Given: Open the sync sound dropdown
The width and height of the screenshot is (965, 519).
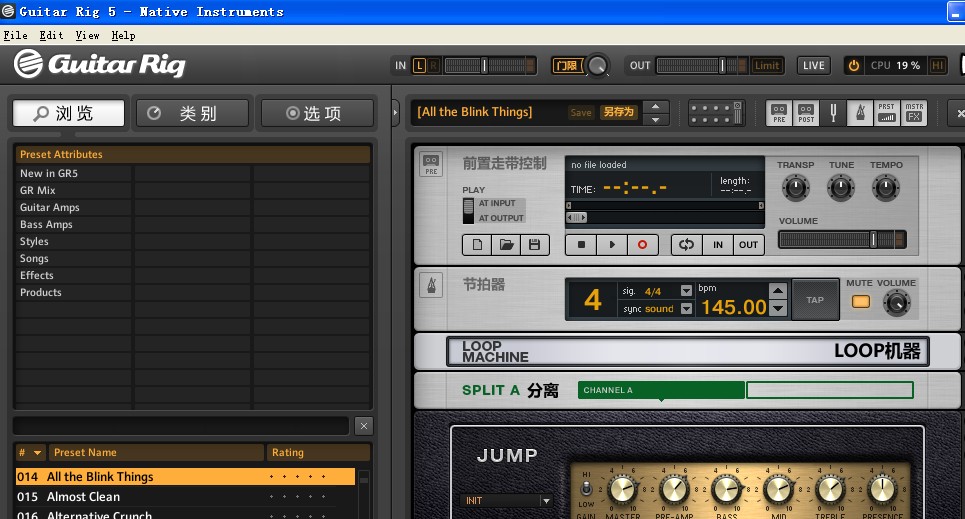Looking at the screenshot, I should pyautogui.click(x=686, y=309).
